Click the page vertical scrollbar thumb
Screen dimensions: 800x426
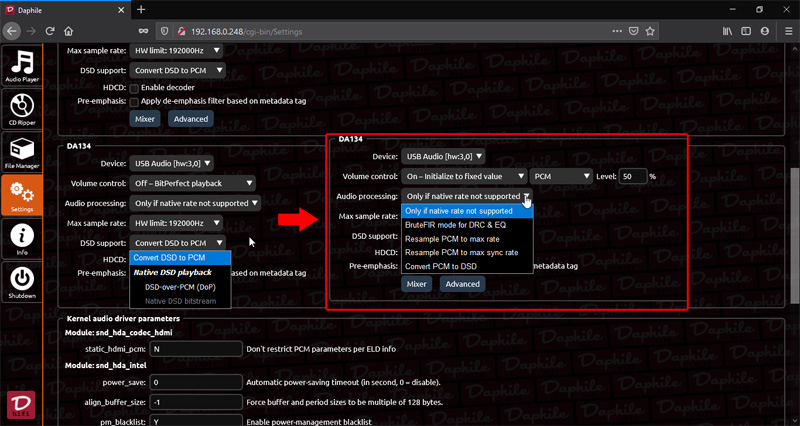(x=795, y=238)
